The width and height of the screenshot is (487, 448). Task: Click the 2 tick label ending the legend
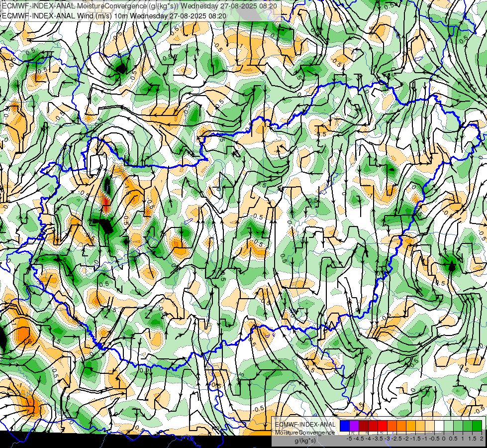482,439
